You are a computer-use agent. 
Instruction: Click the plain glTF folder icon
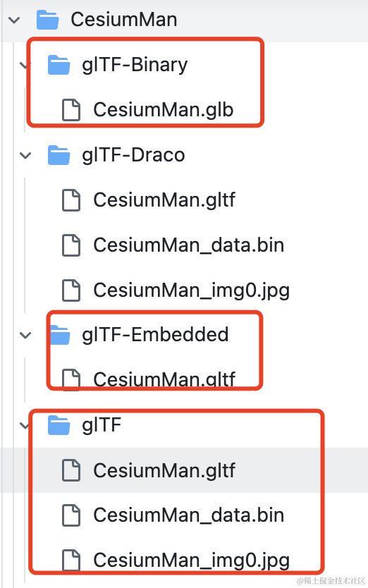pyautogui.click(x=59, y=425)
